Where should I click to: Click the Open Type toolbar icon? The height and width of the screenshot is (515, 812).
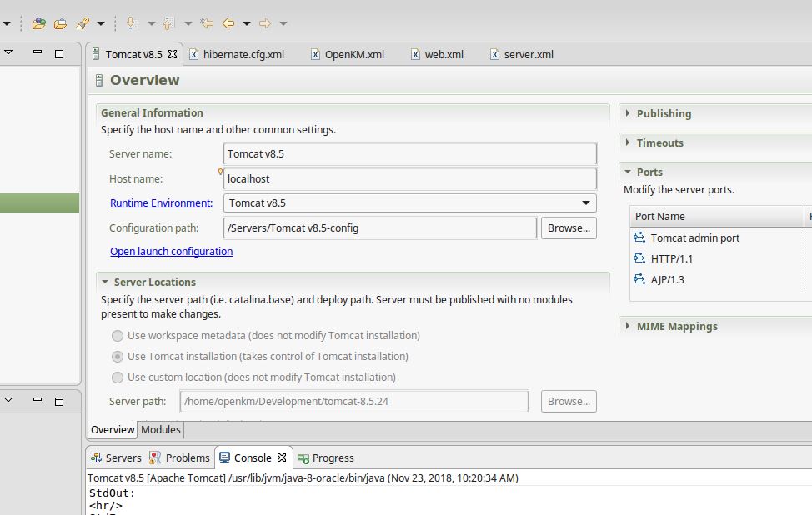[38, 23]
